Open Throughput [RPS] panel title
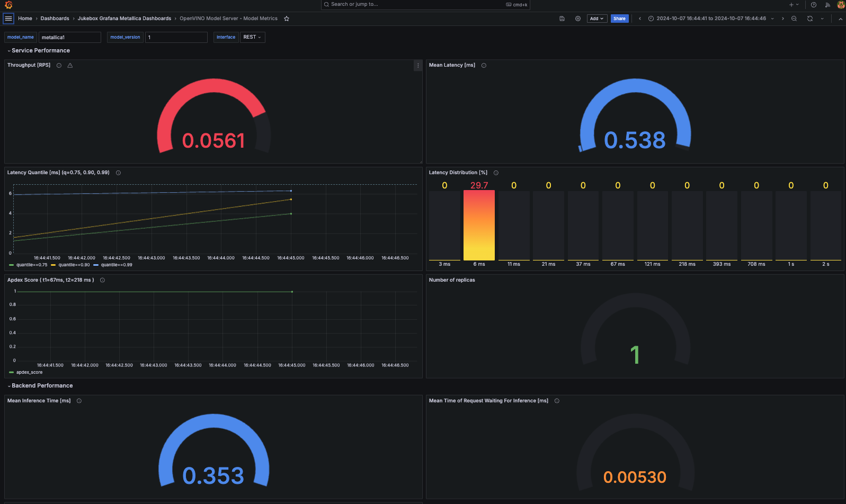Image resolution: width=846 pixels, height=504 pixels. pos(29,65)
